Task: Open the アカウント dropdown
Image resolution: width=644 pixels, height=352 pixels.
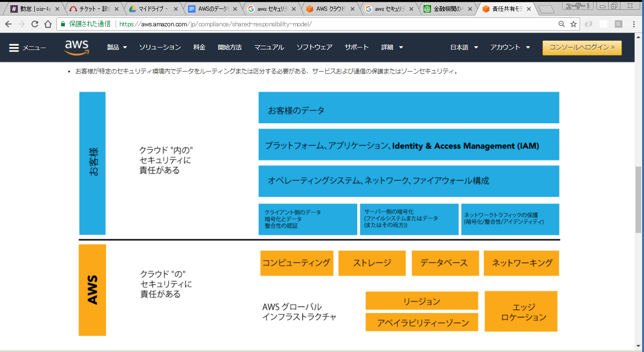Action: coord(510,47)
